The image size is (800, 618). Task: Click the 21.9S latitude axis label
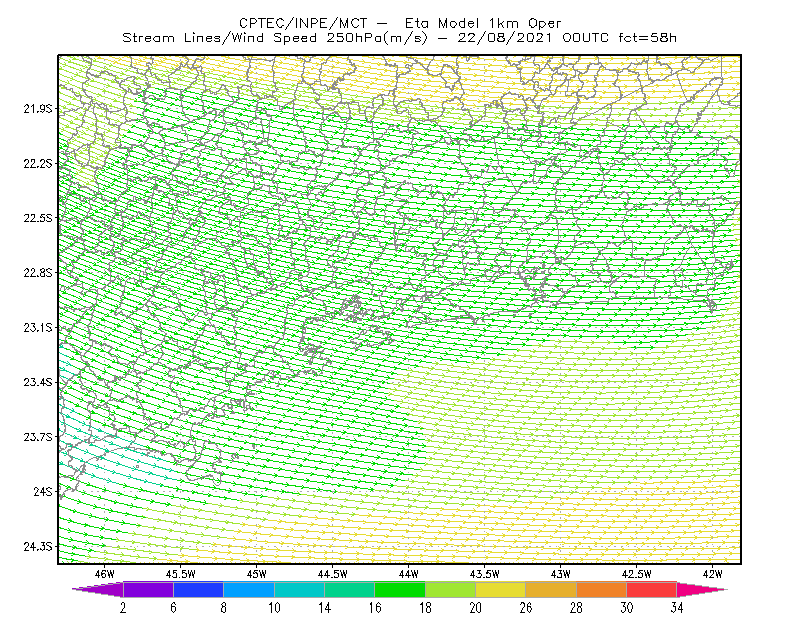point(38,109)
